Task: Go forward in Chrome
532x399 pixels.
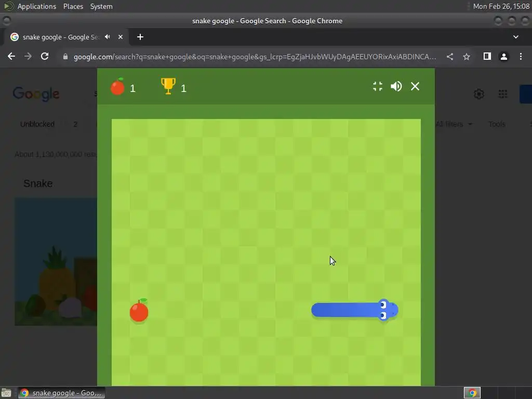Action: pyautogui.click(x=28, y=56)
